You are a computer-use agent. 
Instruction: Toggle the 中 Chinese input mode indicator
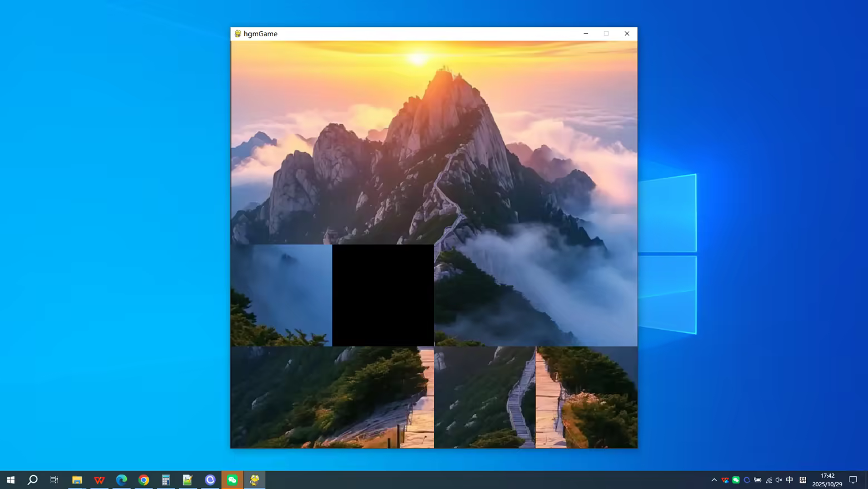tap(790, 480)
